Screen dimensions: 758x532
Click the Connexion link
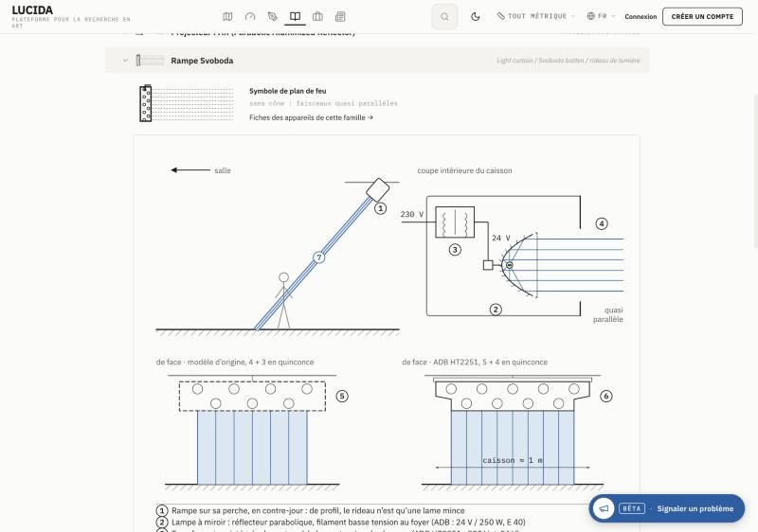[x=641, y=16]
